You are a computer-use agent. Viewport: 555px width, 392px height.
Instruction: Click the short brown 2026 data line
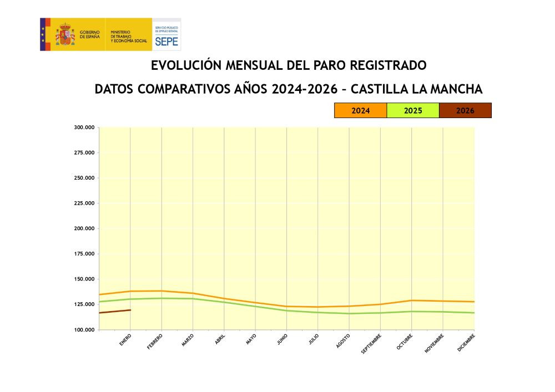coord(114,312)
